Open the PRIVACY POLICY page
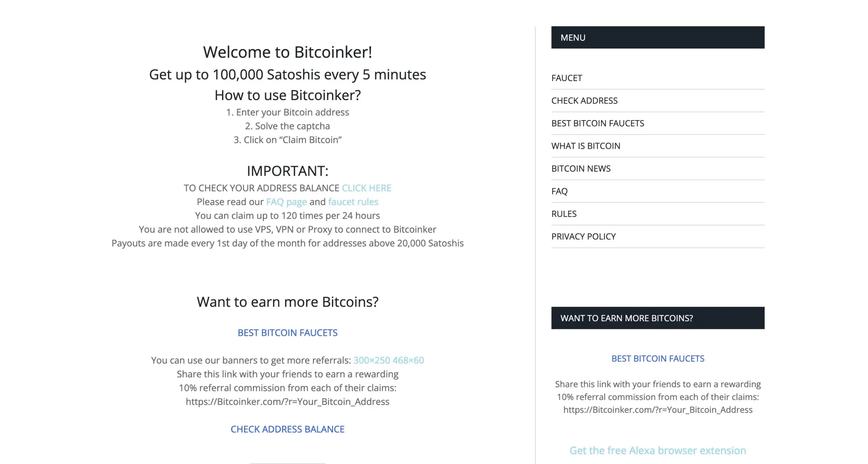 (x=584, y=236)
